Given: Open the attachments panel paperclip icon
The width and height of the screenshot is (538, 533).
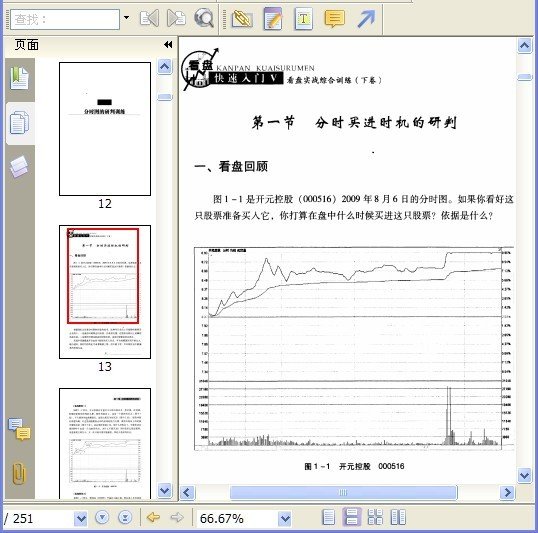Looking at the screenshot, I should click(x=19, y=474).
